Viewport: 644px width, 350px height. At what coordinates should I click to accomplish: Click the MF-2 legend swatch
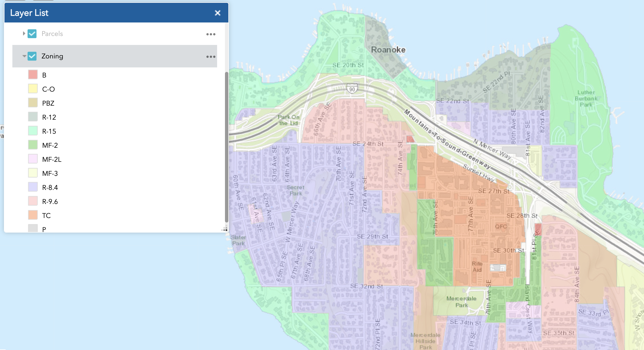click(33, 145)
